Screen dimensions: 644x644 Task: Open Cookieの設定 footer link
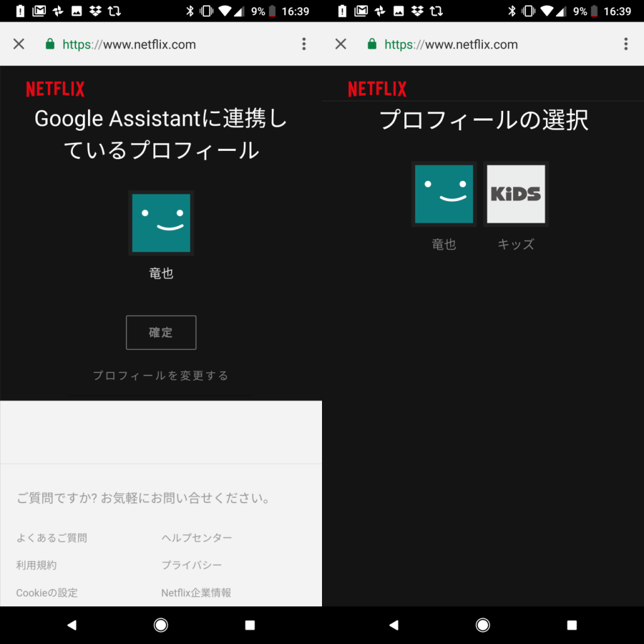click(x=47, y=592)
